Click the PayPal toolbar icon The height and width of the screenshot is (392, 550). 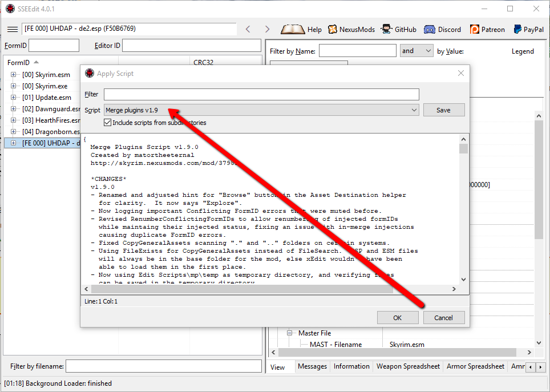pos(517,29)
